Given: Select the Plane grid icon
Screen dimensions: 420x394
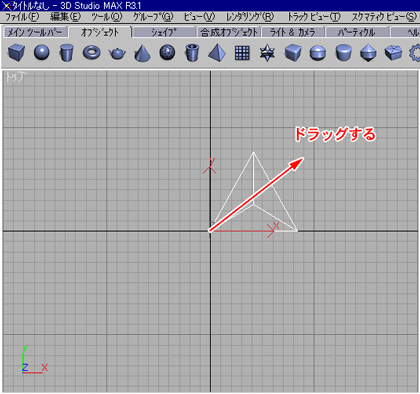Looking at the screenshot, I should click(x=242, y=53).
